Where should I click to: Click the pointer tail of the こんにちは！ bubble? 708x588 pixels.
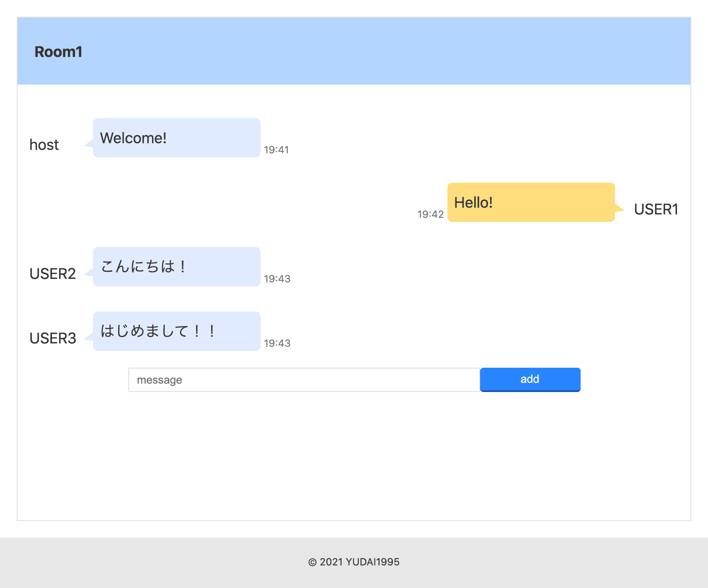pos(89,273)
